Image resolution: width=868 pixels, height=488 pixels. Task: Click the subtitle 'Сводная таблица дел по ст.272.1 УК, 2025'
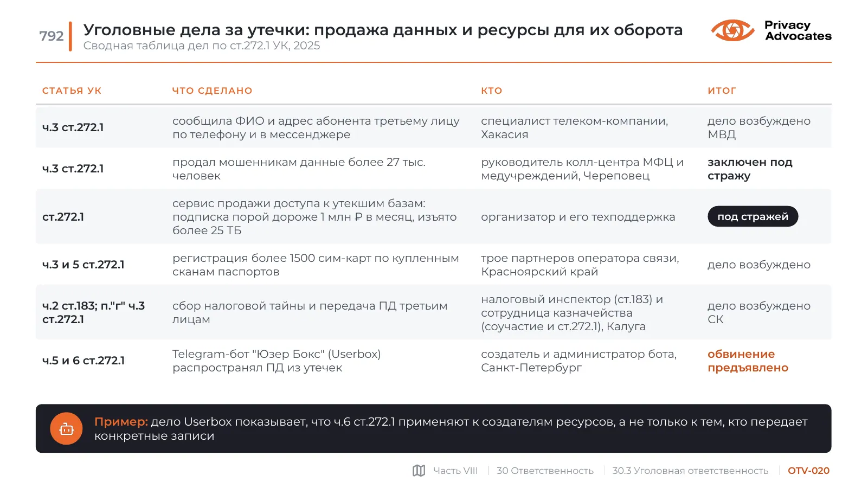(x=202, y=46)
